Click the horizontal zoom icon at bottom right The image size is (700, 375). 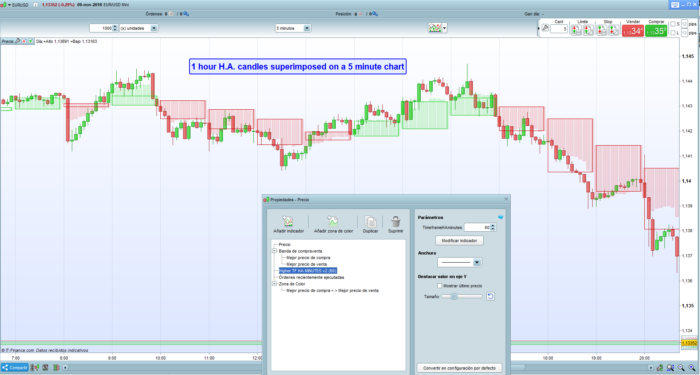coord(671,367)
